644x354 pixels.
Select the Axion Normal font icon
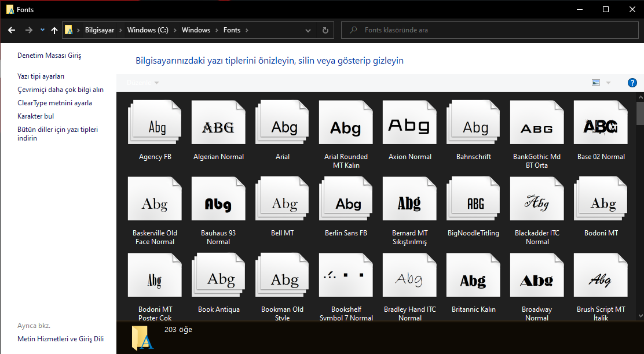coord(409,122)
